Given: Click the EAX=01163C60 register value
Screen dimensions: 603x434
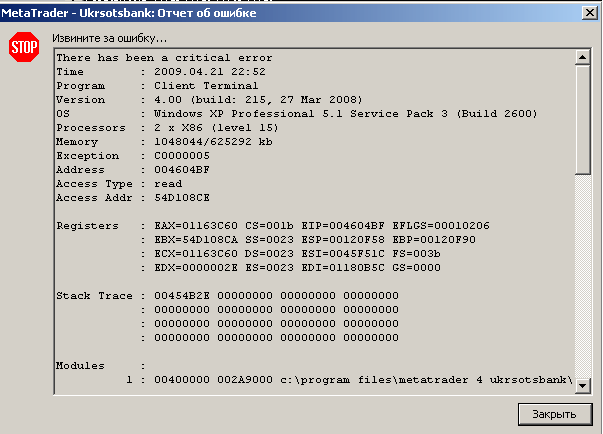Looking at the screenshot, I should (x=196, y=226).
